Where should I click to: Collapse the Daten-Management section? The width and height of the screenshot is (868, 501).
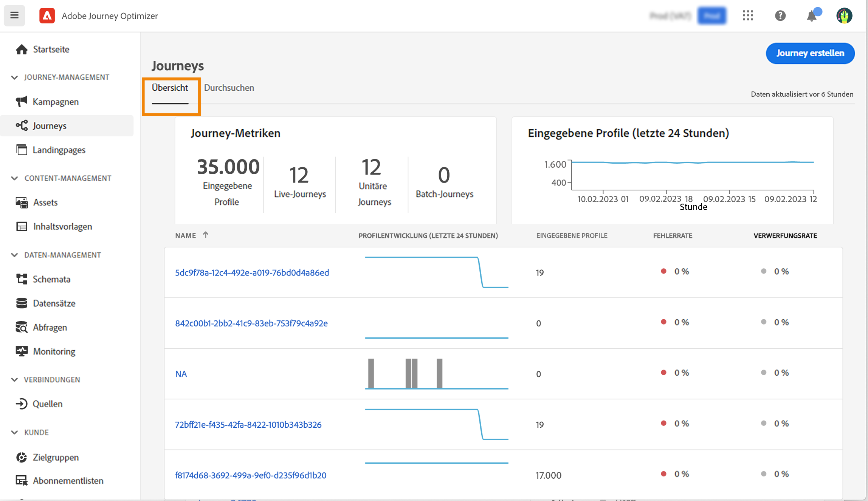pyautogui.click(x=14, y=255)
